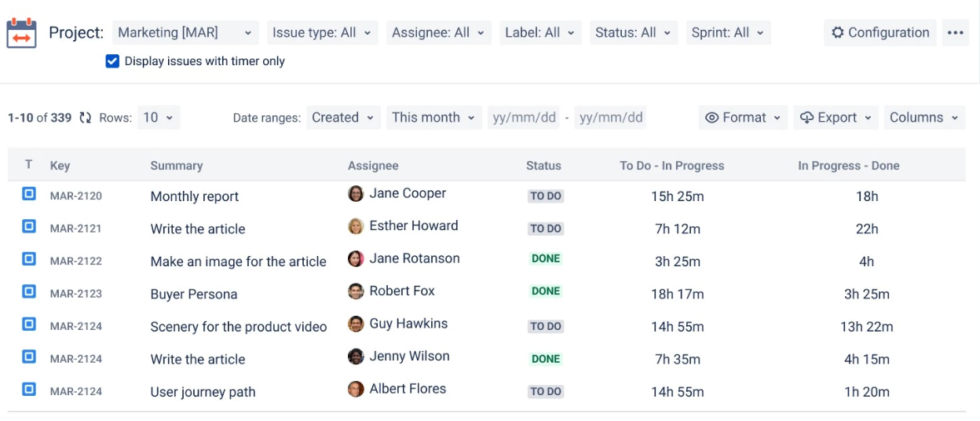980x421 pixels.
Task: Click the 1h 20m time value
Action: click(867, 392)
